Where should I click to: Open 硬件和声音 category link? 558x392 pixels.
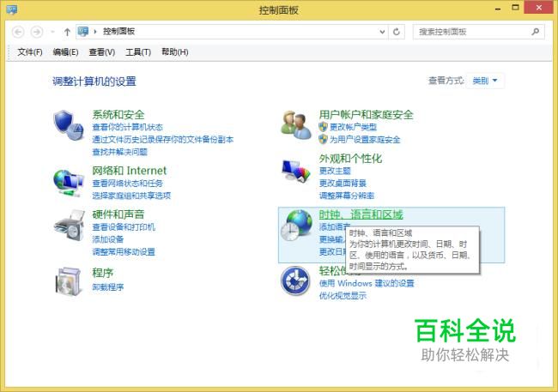click(x=118, y=214)
